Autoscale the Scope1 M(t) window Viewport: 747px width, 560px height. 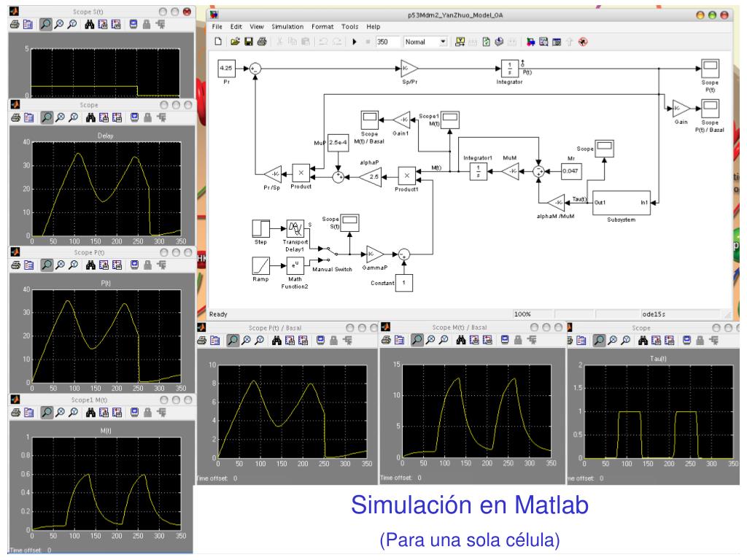tap(90, 413)
